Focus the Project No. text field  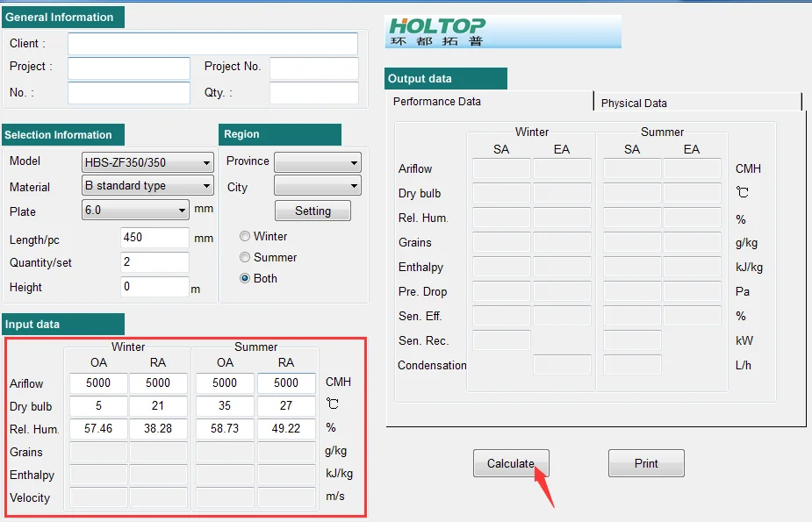(313, 68)
